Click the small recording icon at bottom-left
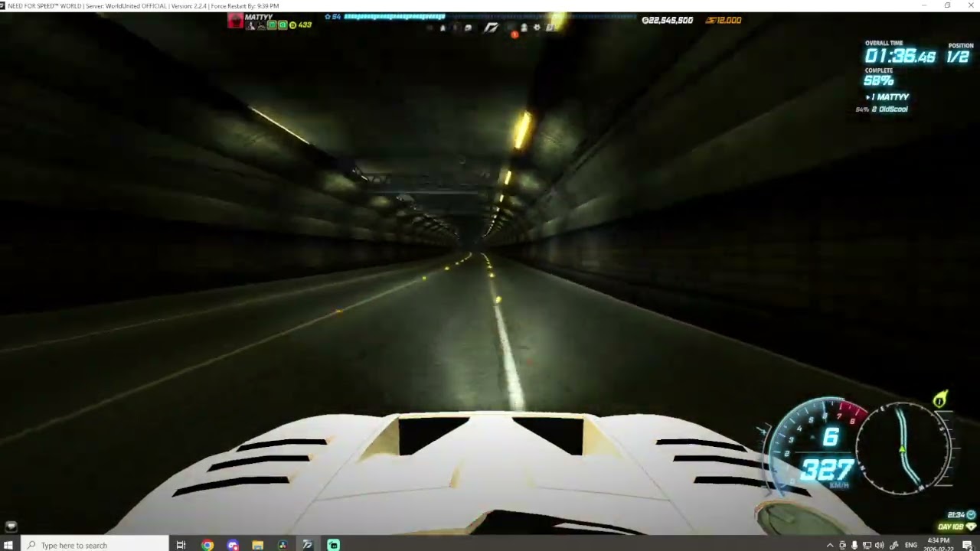 [10, 527]
